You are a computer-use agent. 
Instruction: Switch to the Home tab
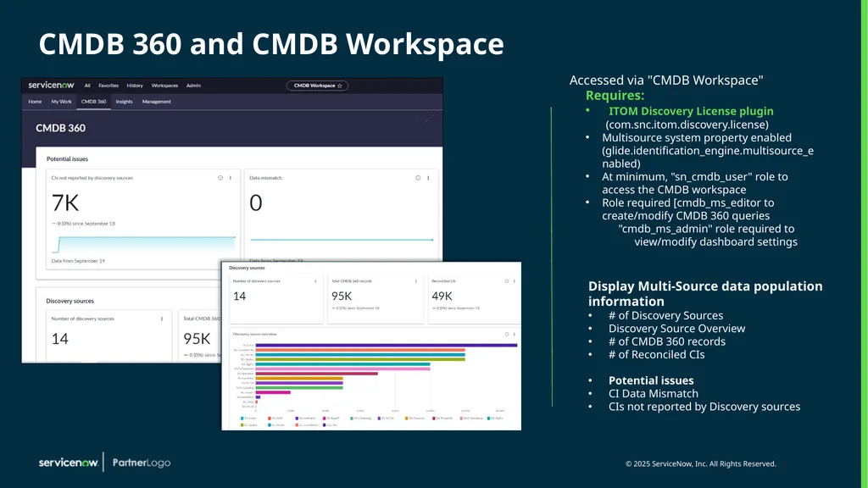pyautogui.click(x=35, y=102)
